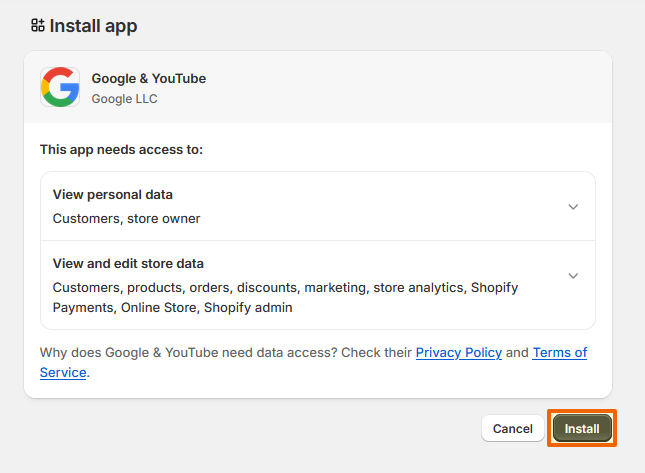Click the "Customers, store owner" description
Viewport: 645px width, 473px height.
pos(126,218)
